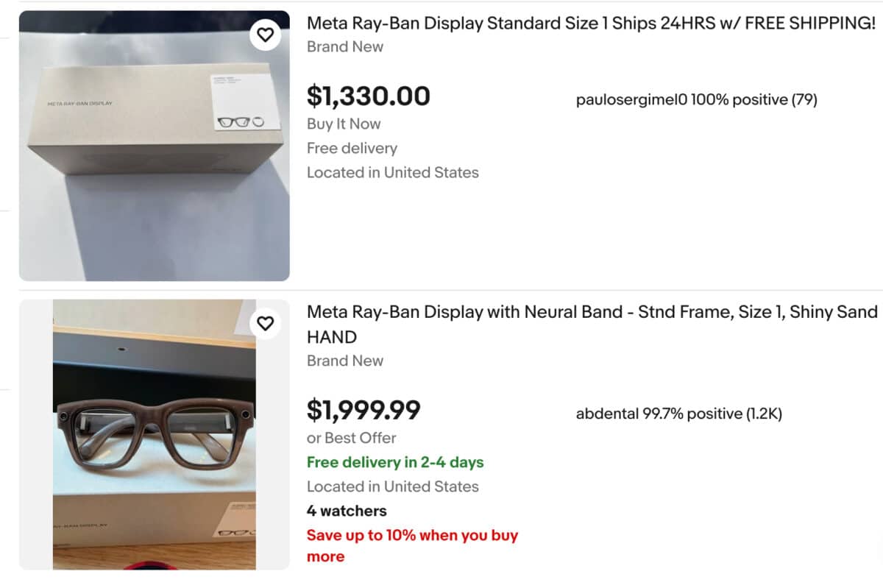Viewport: 883px width, 588px height.
Task: Click "Located in United States" on first listing
Action: point(392,172)
